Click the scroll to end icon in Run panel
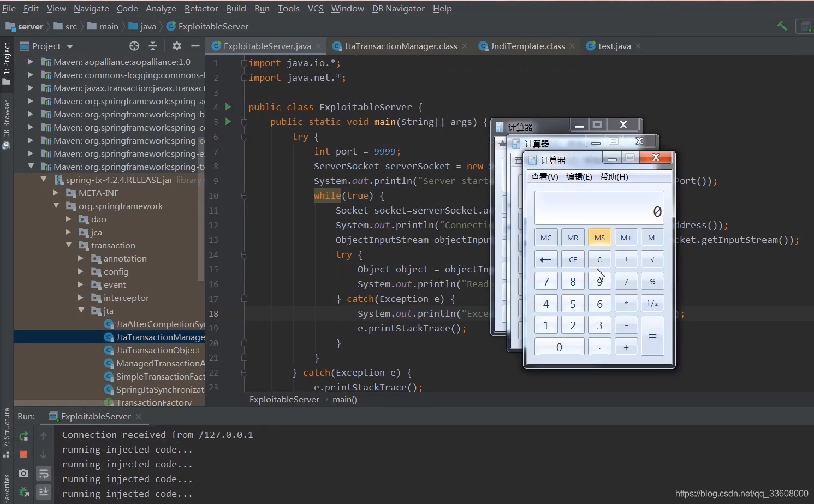Viewport: 814px width, 504px height. coord(44,491)
